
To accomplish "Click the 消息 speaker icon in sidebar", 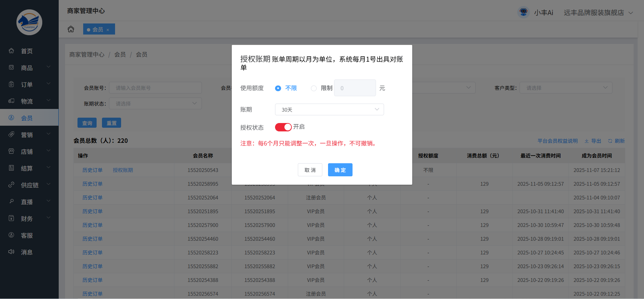I will [11, 252].
